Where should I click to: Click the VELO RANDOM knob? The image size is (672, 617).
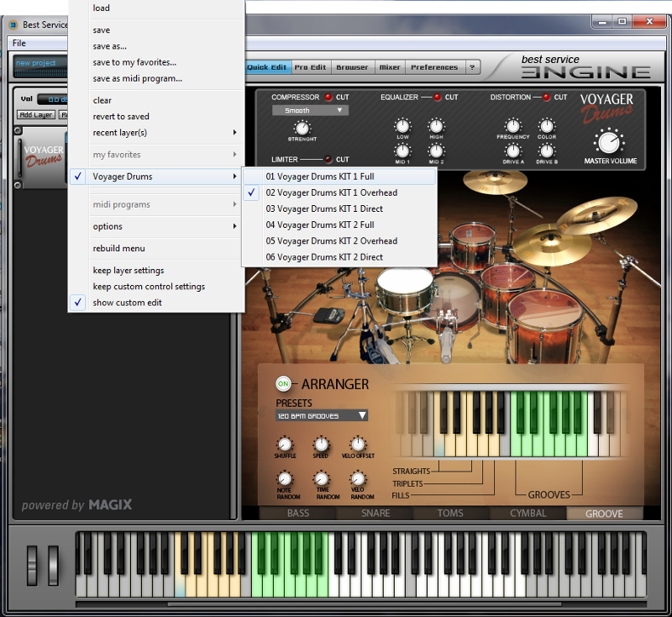pyautogui.click(x=358, y=478)
